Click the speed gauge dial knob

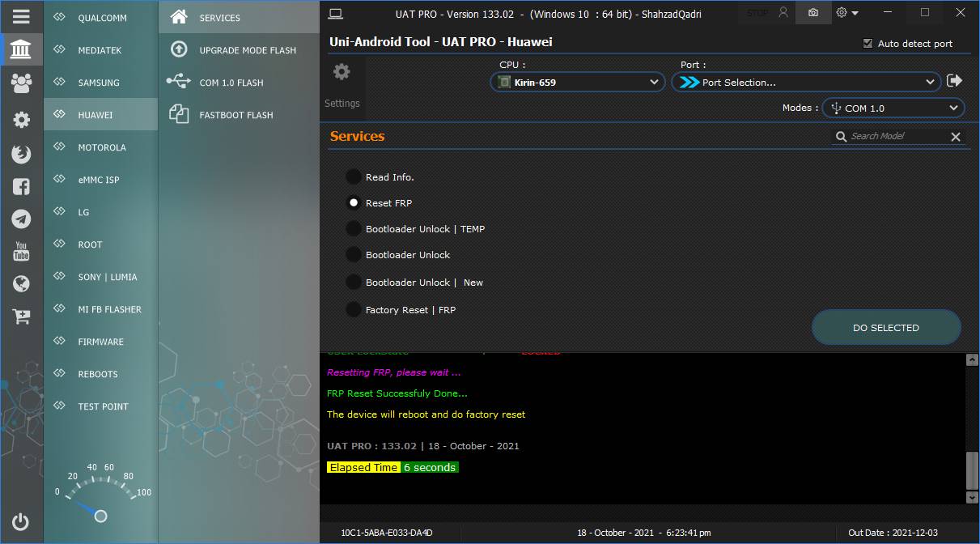coord(100,516)
